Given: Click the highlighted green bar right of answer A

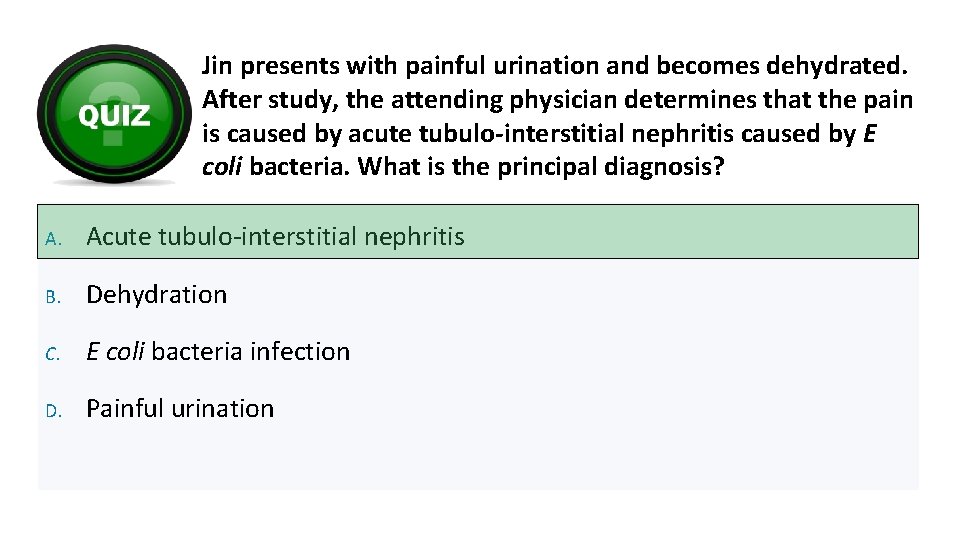Looking at the screenshot, I should (700, 233).
